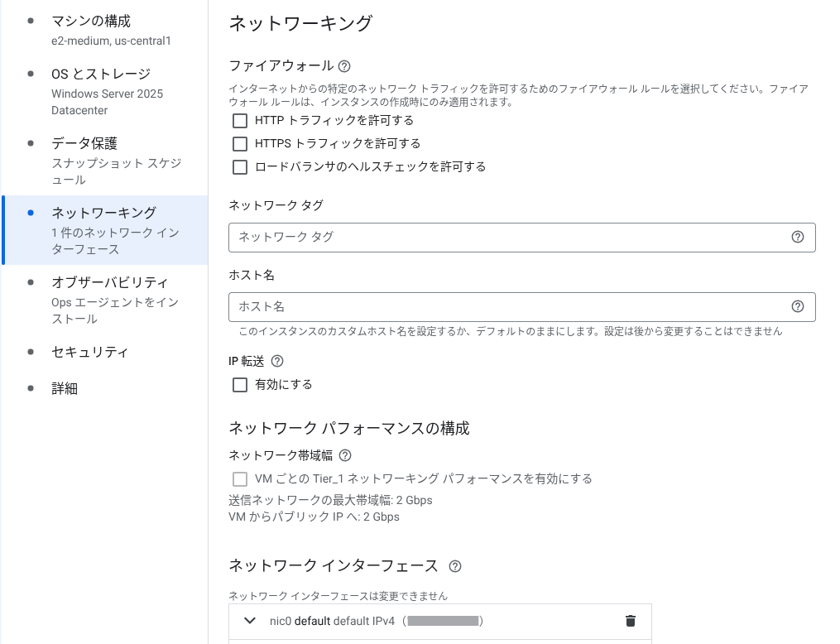Viewport: 840px width, 644px height.
Task: Click help icon inside ネットワーク タグ field
Action: coord(798,237)
